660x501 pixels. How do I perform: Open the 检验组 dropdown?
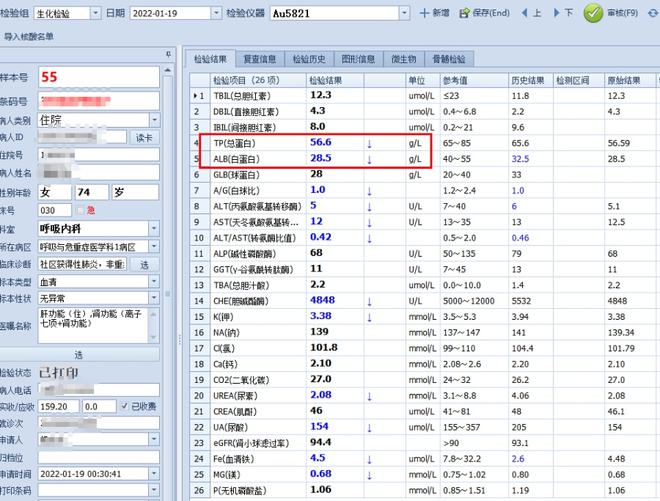click(x=96, y=13)
